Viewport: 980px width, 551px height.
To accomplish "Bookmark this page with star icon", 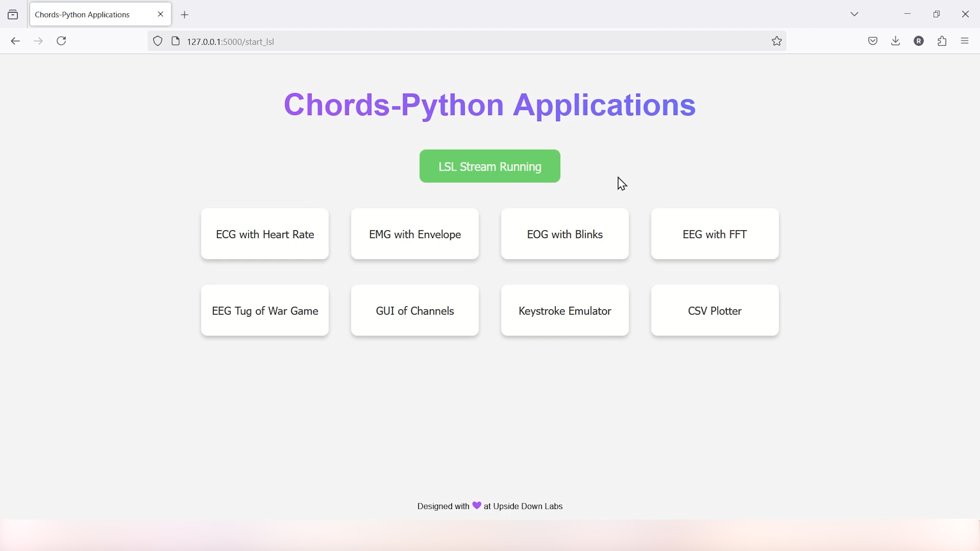I will point(777,41).
